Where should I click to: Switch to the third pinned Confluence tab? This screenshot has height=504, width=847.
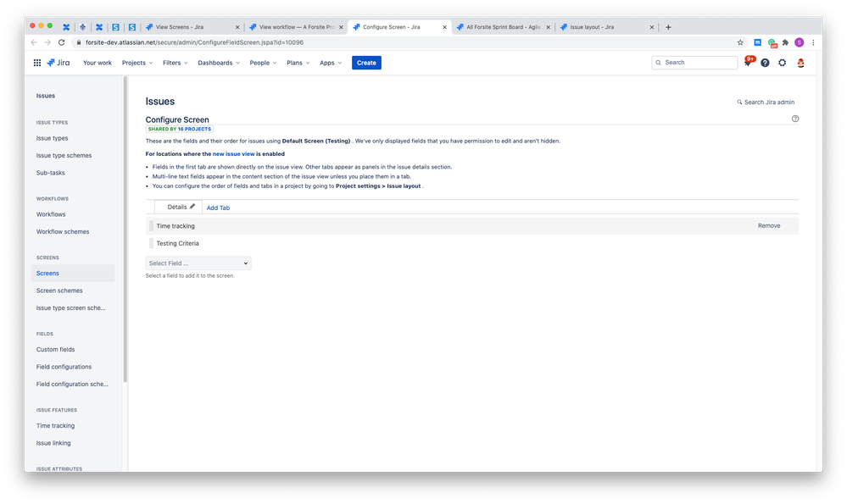[x=99, y=27]
